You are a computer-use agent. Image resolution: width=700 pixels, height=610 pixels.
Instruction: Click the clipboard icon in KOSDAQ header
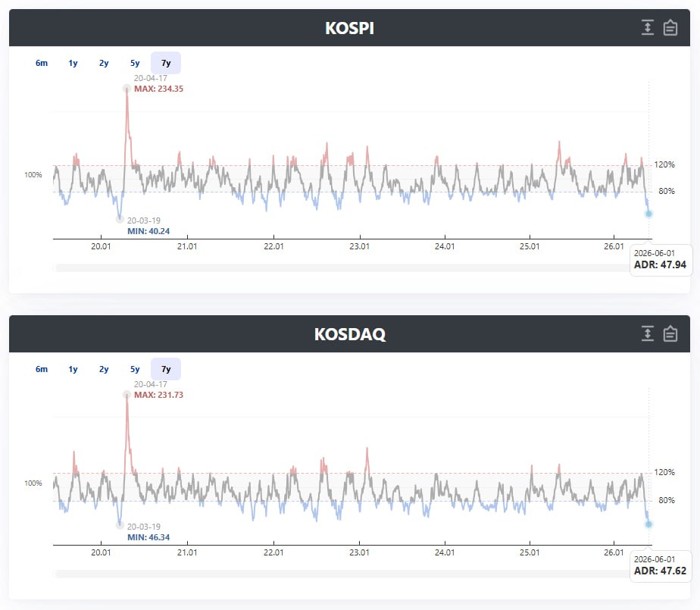(670, 333)
